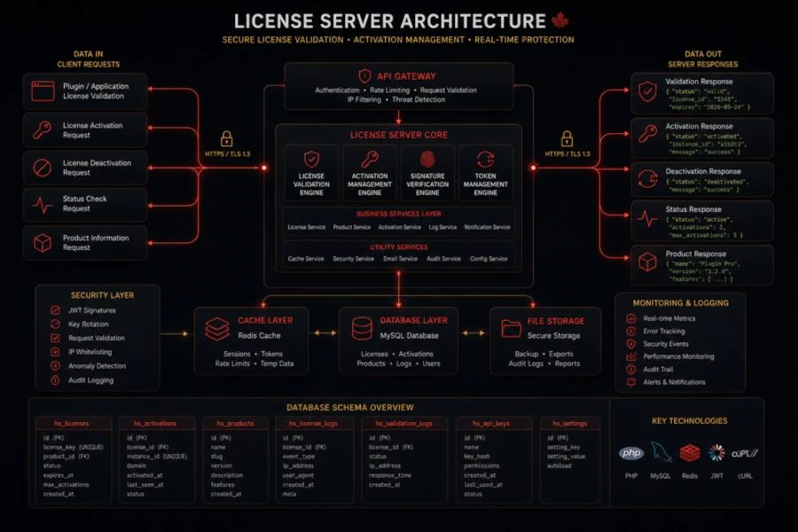Image resolution: width=798 pixels, height=532 pixels.
Task: Click the Alerts & Notifications icon
Action: [x=631, y=382]
